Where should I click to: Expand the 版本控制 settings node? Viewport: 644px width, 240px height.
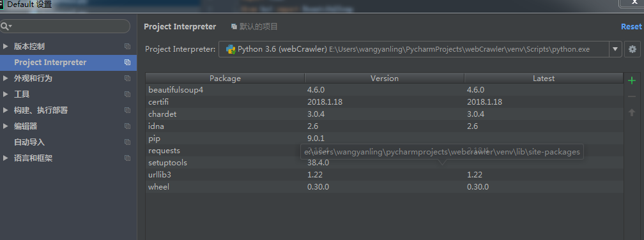[5, 47]
